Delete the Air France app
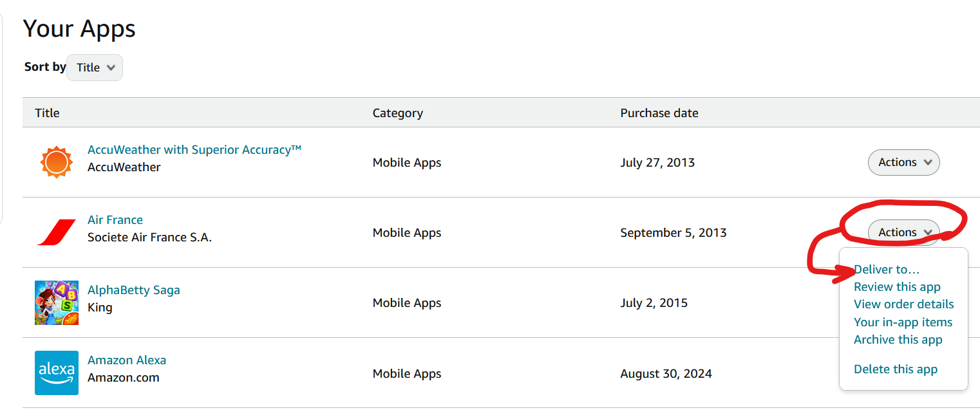This screenshot has width=980, height=417. coord(896,369)
